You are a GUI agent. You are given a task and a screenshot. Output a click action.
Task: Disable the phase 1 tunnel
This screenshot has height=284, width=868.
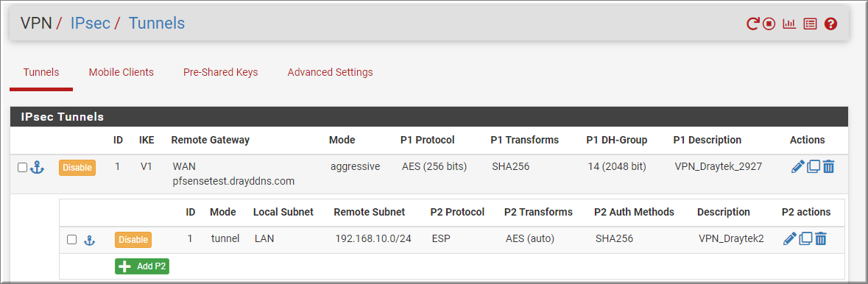click(77, 168)
